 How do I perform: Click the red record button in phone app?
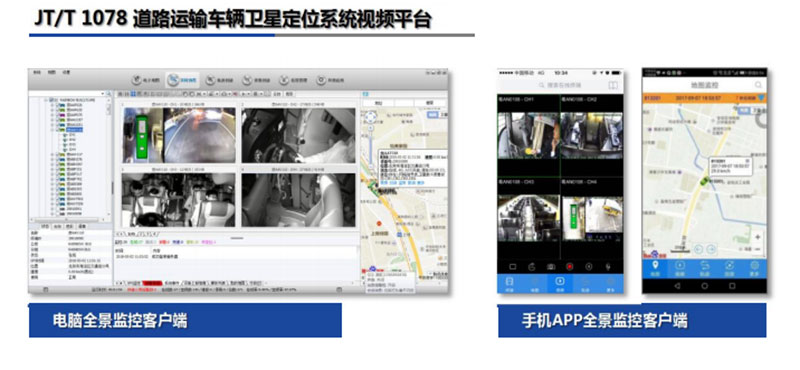pos(569,266)
